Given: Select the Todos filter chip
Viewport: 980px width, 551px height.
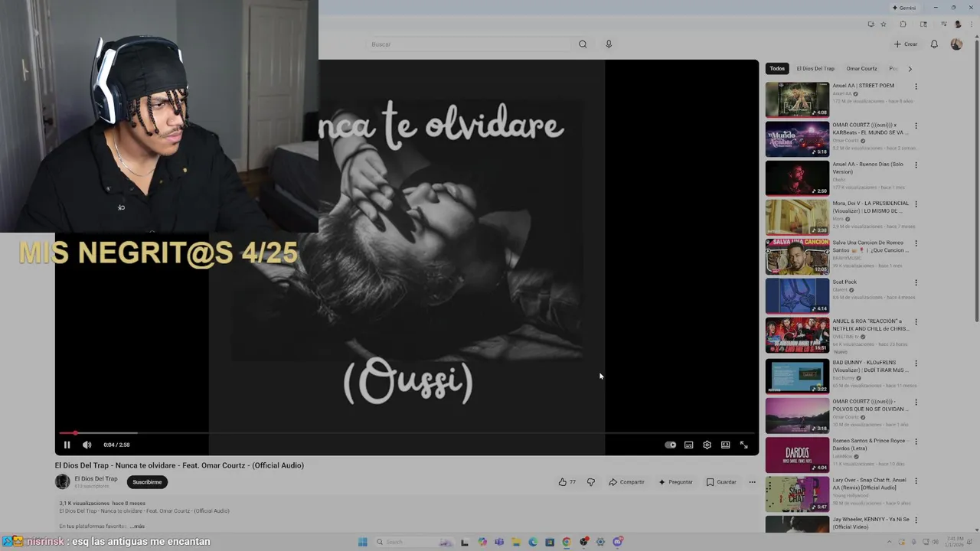Looking at the screenshot, I should click(777, 69).
